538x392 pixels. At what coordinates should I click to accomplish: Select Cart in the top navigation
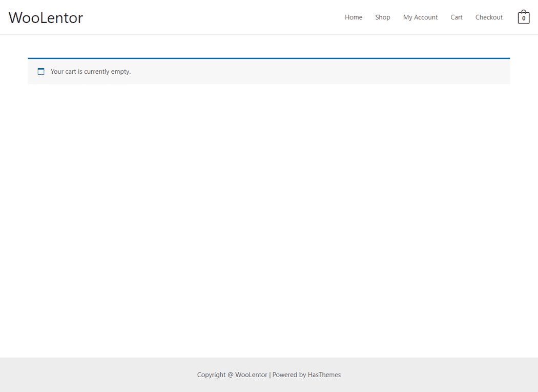457,17
